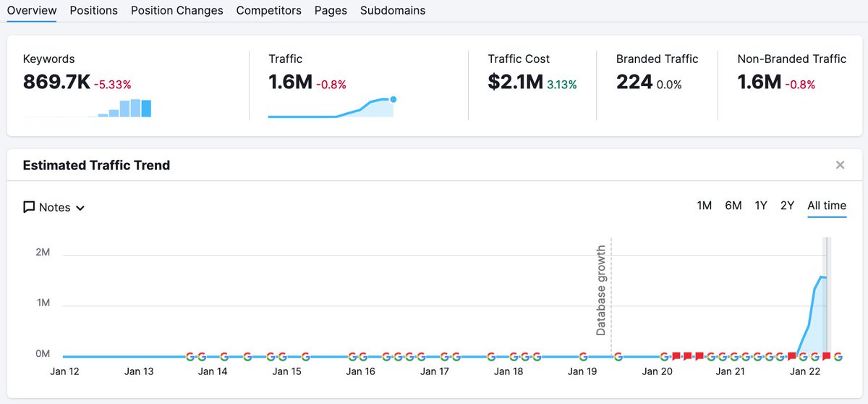Click the Jan 16 x-axis label
Screen dimensions: 868x404
click(360, 371)
